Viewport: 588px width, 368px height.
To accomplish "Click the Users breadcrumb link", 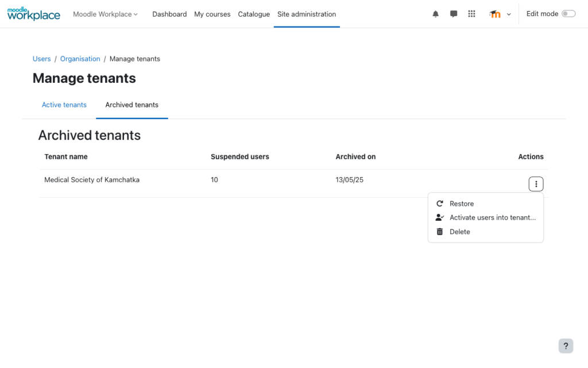I will click(x=42, y=59).
